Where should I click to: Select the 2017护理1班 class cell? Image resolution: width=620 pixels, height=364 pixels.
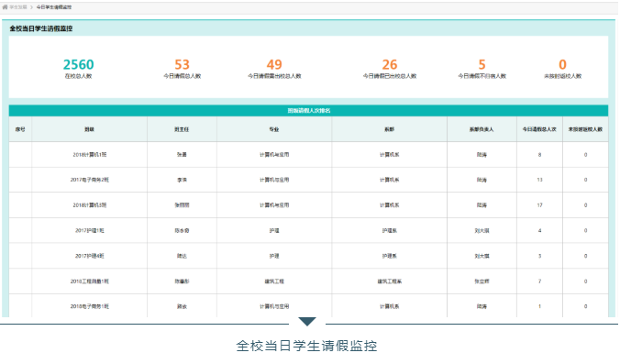point(89,230)
